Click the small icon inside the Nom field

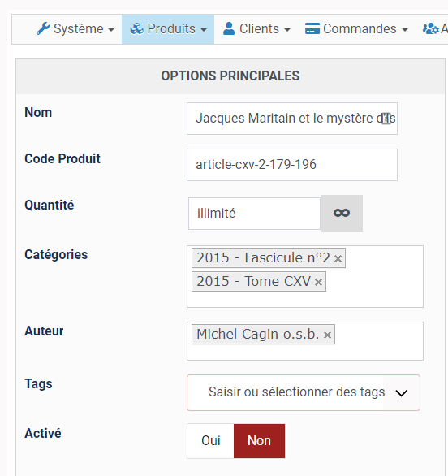click(x=386, y=119)
